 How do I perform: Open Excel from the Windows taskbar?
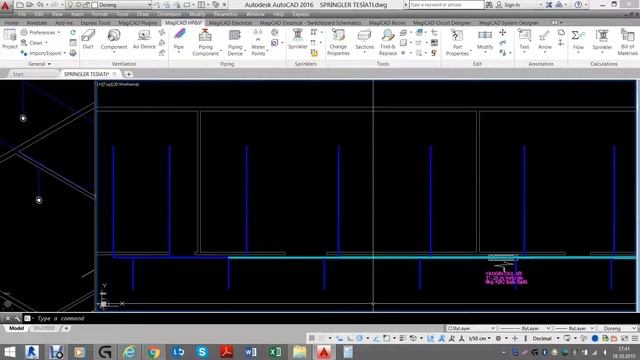[276, 352]
